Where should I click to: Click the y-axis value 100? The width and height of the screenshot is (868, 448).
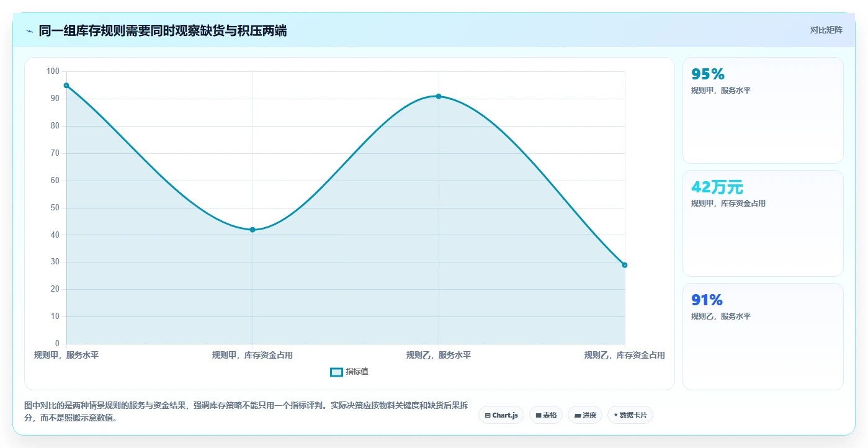pyautogui.click(x=53, y=71)
